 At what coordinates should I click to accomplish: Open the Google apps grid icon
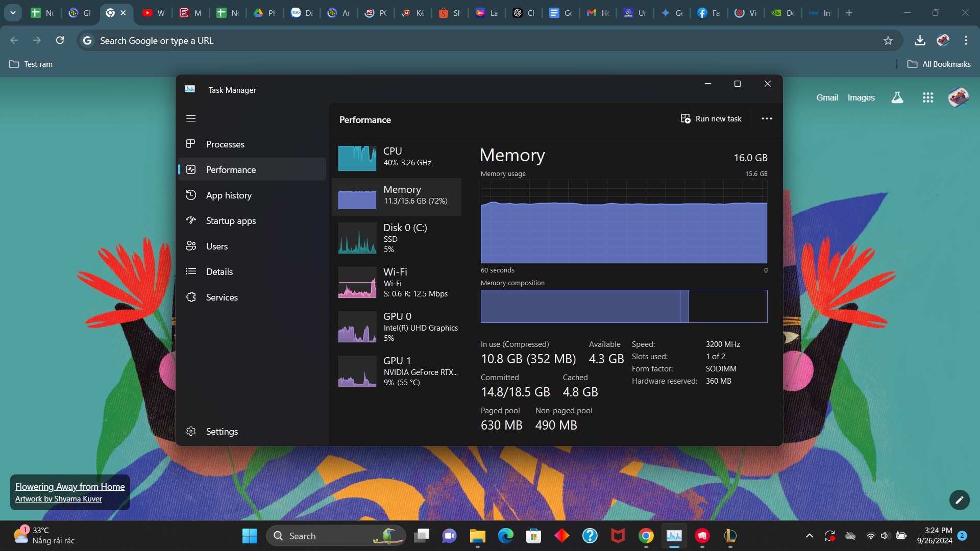(927, 97)
